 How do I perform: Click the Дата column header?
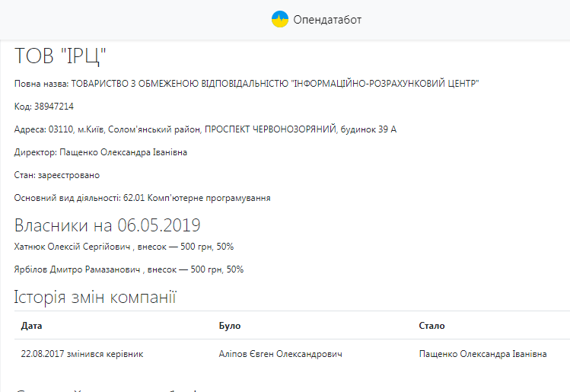tap(32, 326)
